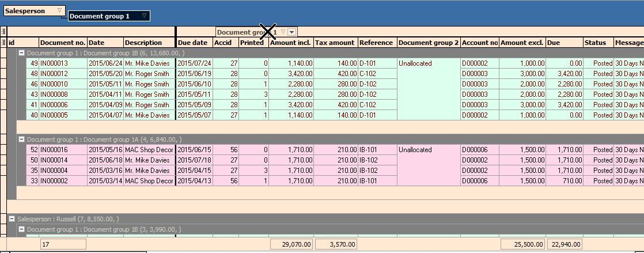644x253 pixels.
Task: Click the column chooser icon left of the id header
Action: [3, 43]
